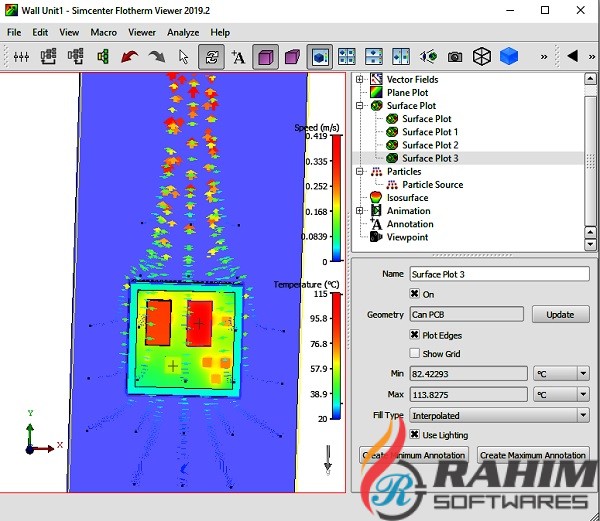The image size is (600, 521).
Task: Open the File menu
Action: pos(14,33)
